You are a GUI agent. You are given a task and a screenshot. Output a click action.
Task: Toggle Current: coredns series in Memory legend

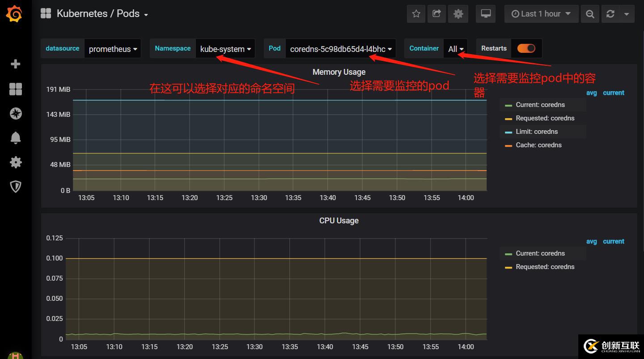pos(540,105)
